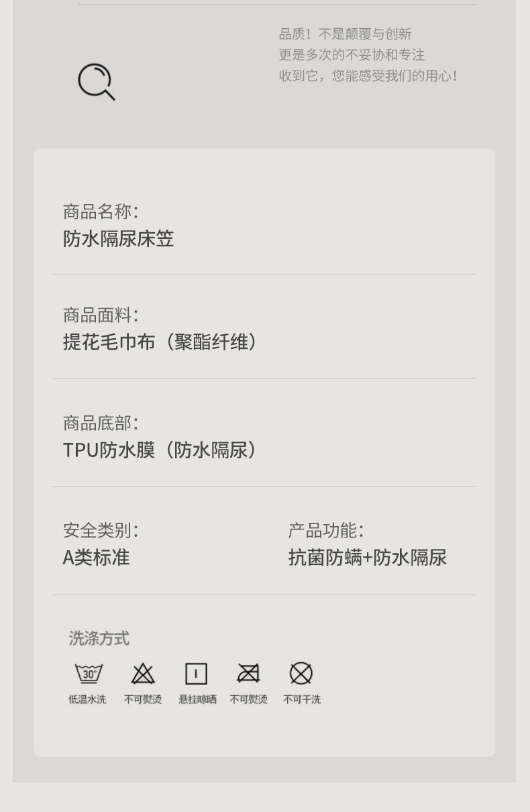This screenshot has height=812, width=530.
Task: Select the 不可干洗 caption text
Action: tap(302, 699)
